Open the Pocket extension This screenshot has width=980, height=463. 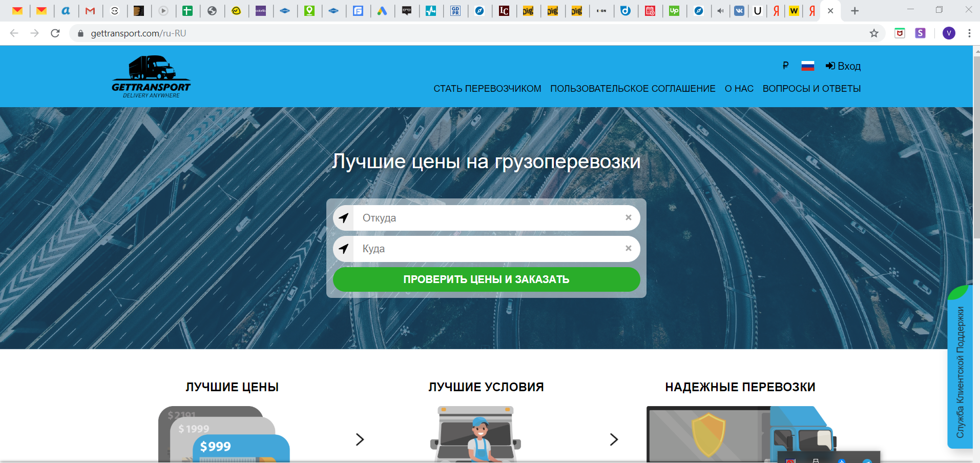click(x=900, y=33)
